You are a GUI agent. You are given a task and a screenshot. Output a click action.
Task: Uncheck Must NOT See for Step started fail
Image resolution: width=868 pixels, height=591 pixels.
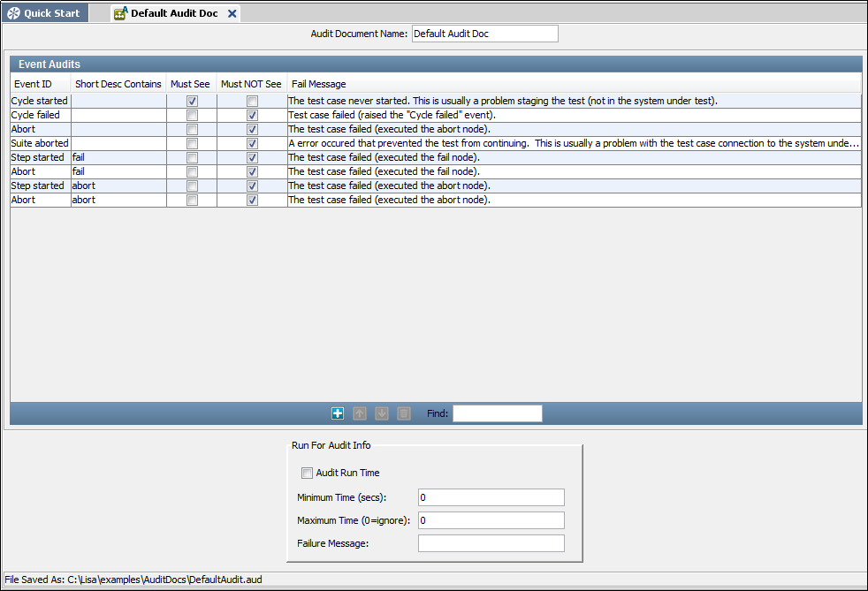pyautogui.click(x=253, y=158)
